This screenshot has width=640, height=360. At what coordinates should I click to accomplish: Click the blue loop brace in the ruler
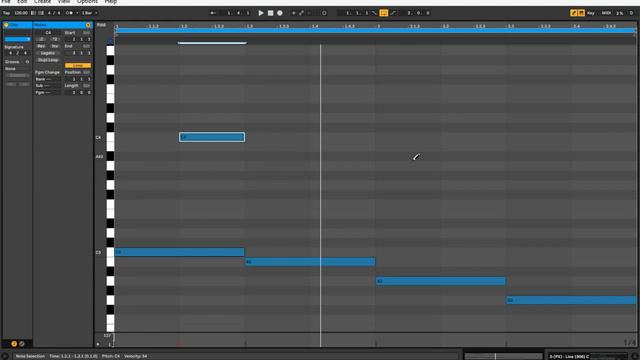pos(376,31)
